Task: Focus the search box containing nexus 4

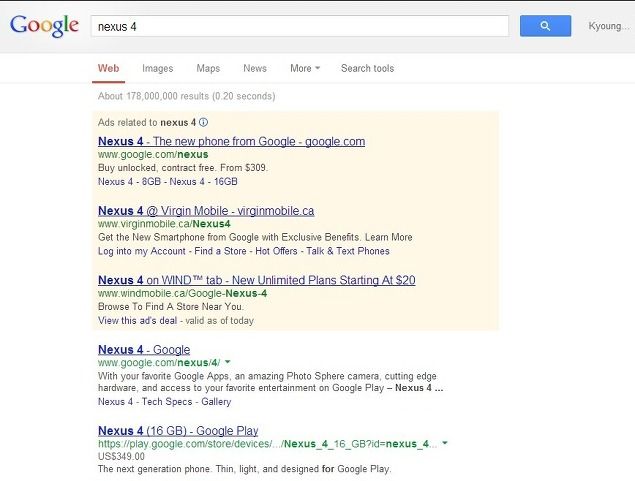Action: pyautogui.click(x=300, y=26)
